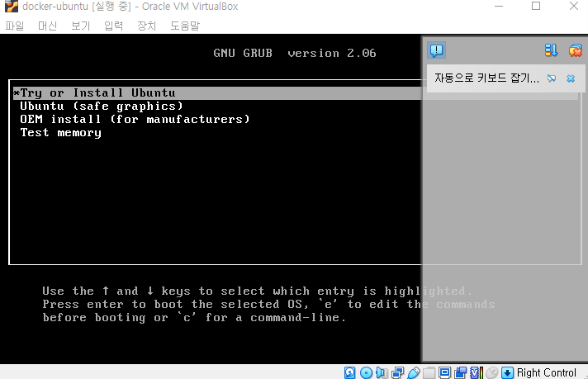588x379 pixels.
Task: Open the 장치 menu
Action: click(x=147, y=26)
